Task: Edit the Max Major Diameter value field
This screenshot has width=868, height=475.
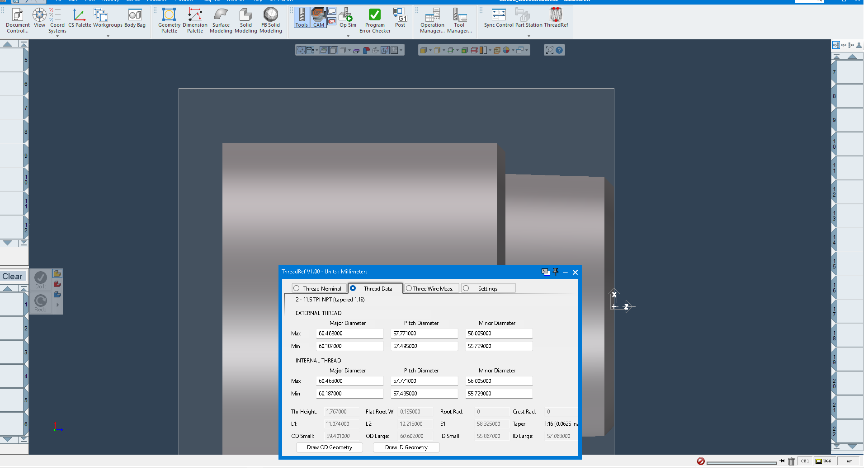Action: (349, 333)
